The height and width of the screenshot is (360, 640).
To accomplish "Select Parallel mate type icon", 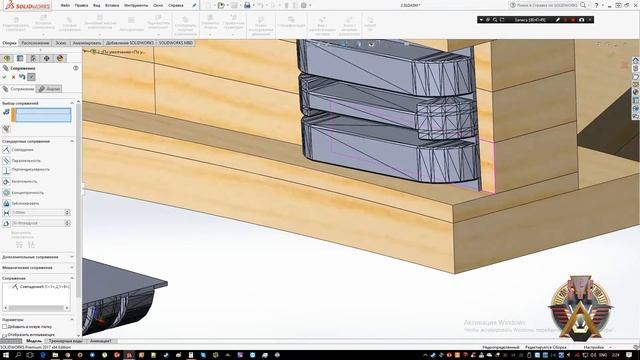I will click(6, 160).
